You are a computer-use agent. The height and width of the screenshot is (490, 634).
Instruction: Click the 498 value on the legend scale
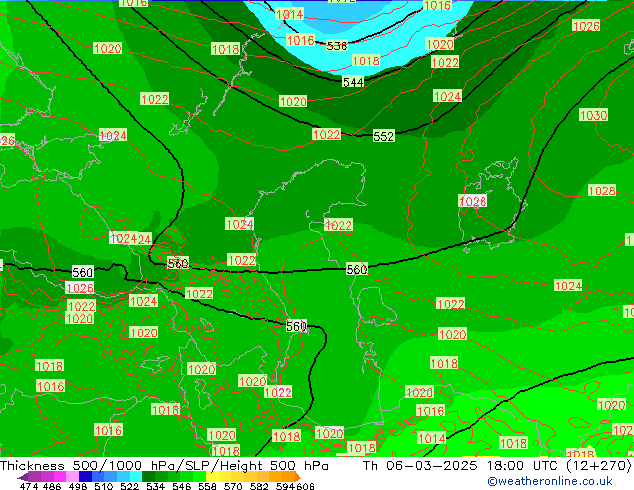coord(78,486)
